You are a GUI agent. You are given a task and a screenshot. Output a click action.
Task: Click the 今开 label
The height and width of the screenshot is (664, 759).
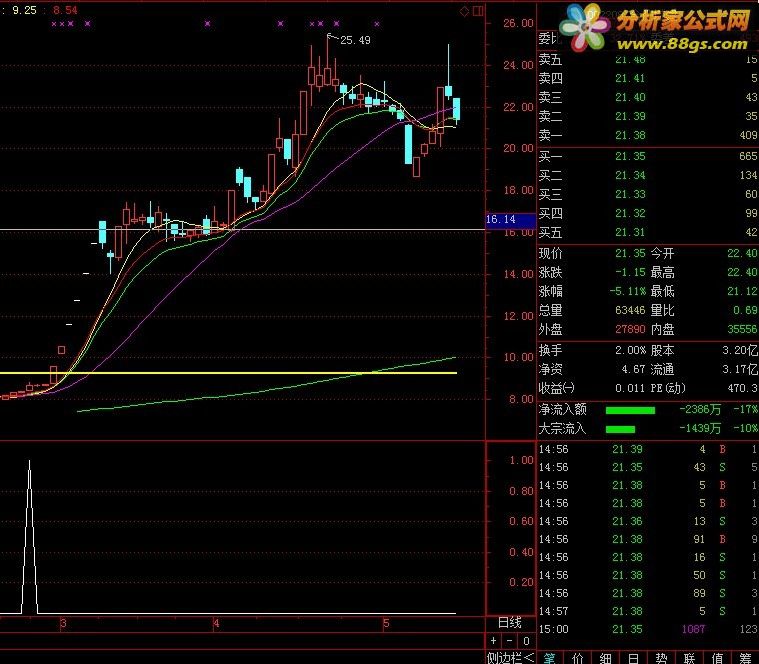coord(662,253)
